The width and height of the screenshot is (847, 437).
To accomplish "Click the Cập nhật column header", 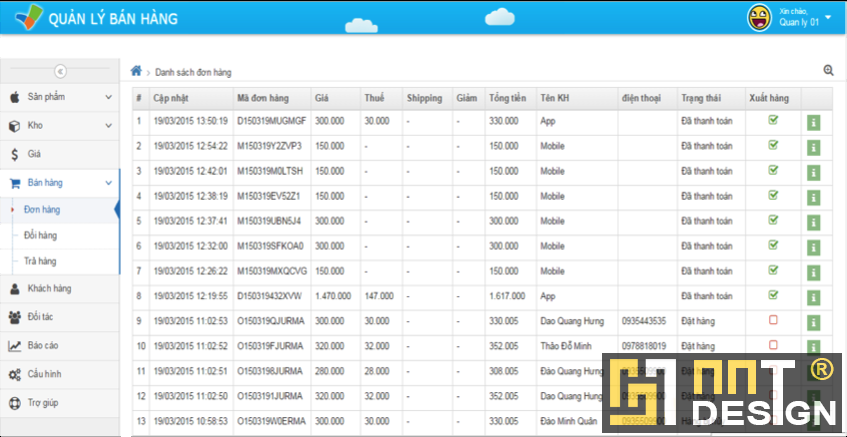I will pyautogui.click(x=171, y=98).
